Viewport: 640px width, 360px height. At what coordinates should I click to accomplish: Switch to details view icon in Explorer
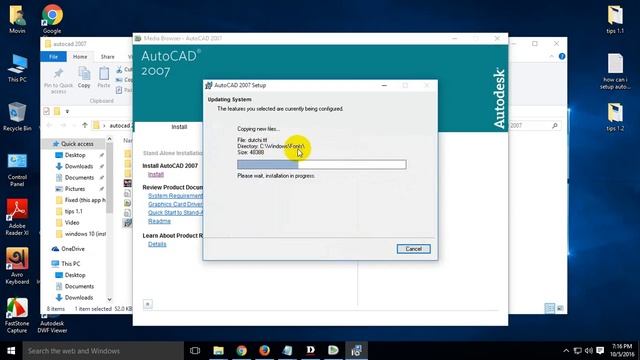coord(550,308)
